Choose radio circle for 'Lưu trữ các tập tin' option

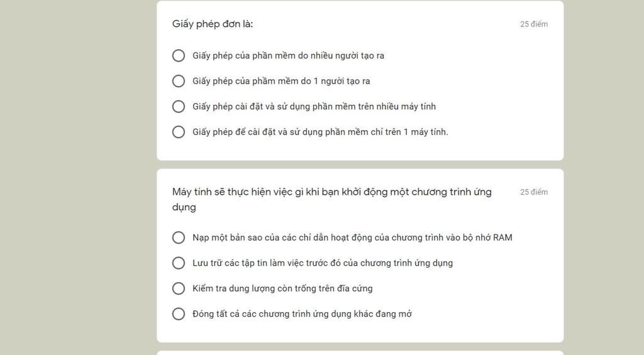click(178, 263)
